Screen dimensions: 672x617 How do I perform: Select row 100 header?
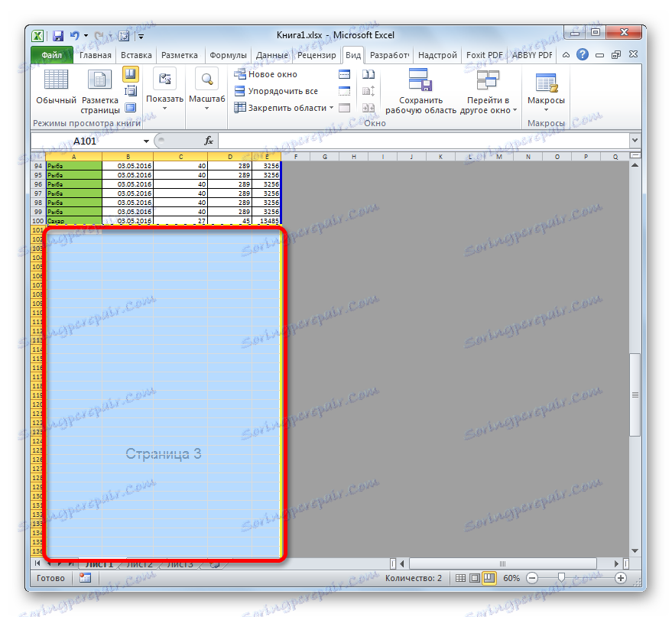click(x=38, y=221)
